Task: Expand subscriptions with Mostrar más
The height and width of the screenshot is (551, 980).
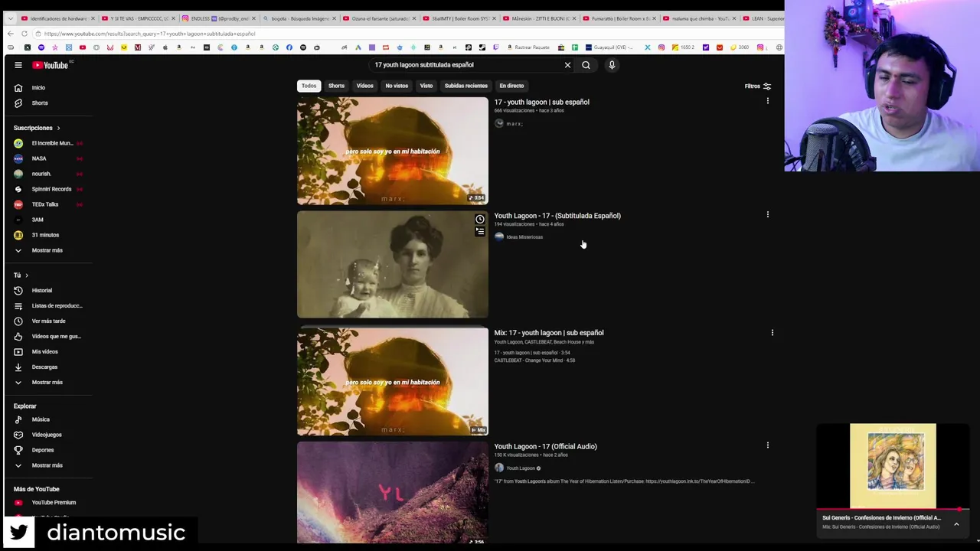Action: point(46,250)
